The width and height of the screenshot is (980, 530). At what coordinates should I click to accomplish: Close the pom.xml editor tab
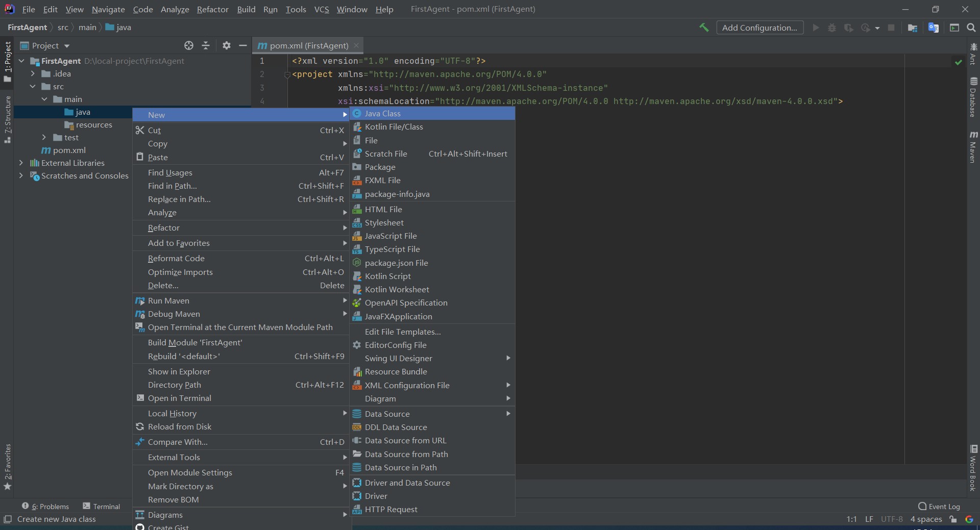pyautogui.click(x=356, y=46)
